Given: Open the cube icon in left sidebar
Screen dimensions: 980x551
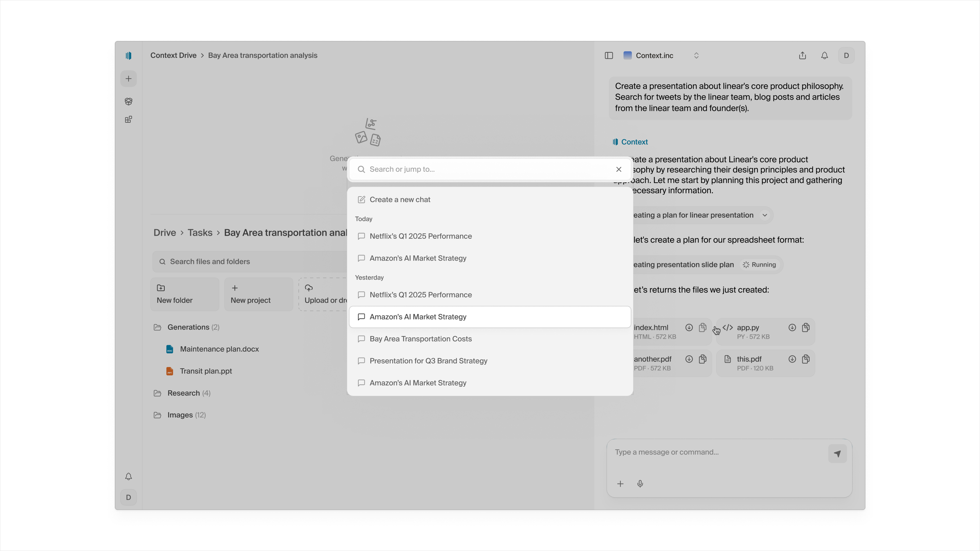Looking at the screenshot, I should 129,101.
